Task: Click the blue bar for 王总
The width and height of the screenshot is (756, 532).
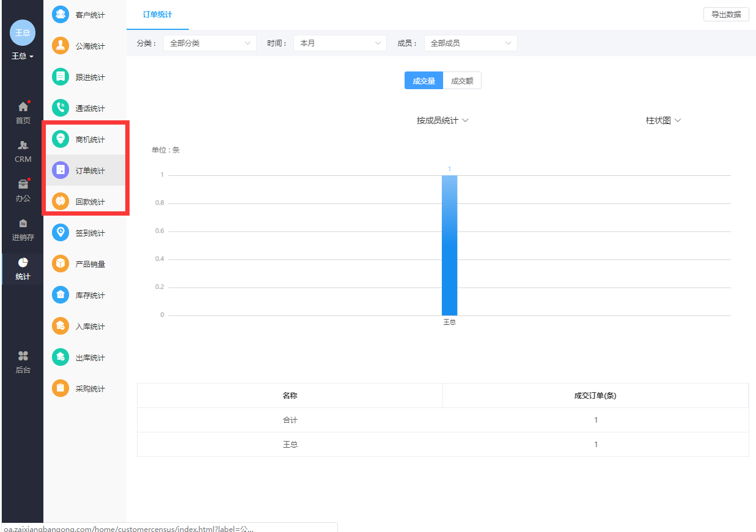Action: [449, 245]
